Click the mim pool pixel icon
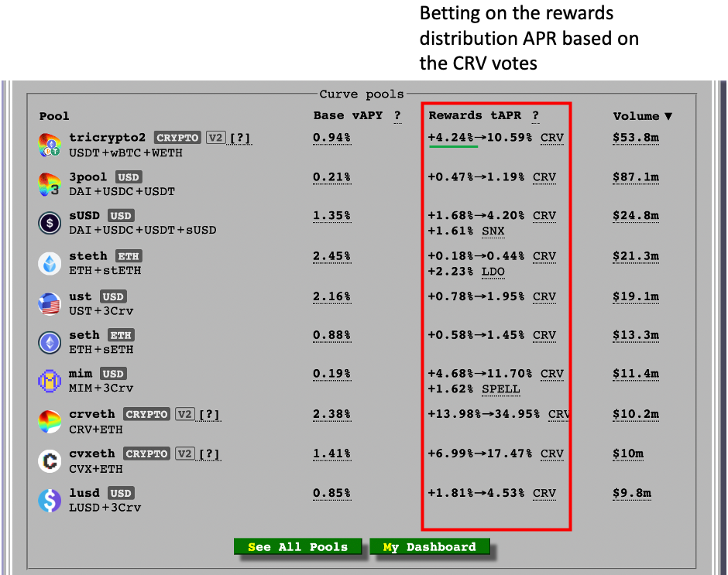 pos(50,381)
